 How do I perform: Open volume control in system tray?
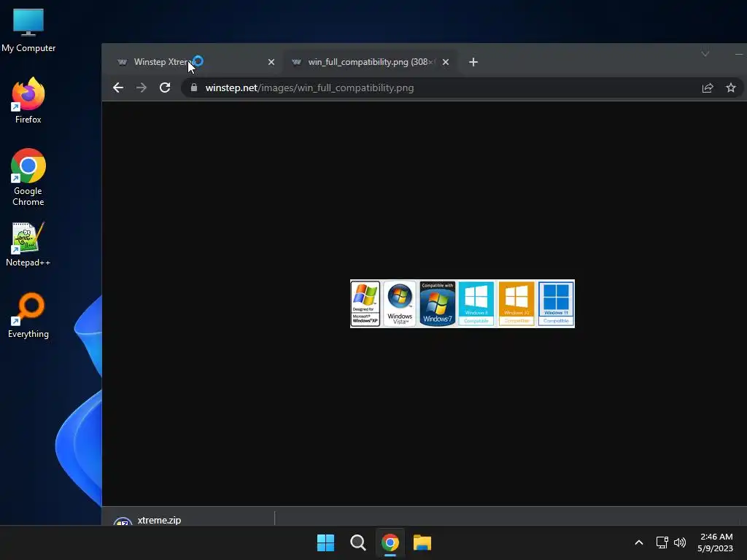(x=680, y=542)
